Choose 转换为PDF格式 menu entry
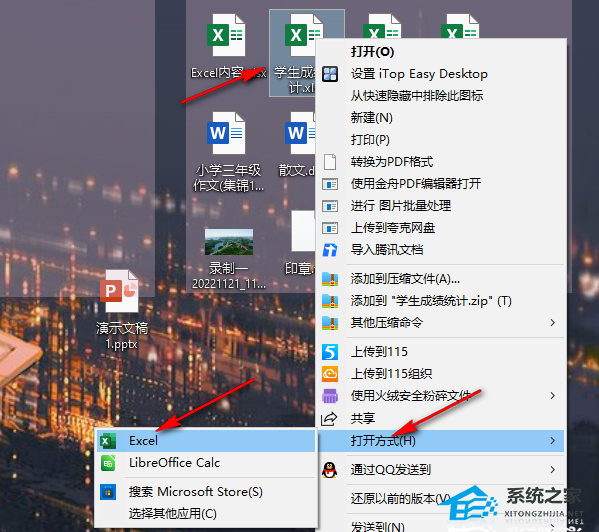 click(392, 162)
